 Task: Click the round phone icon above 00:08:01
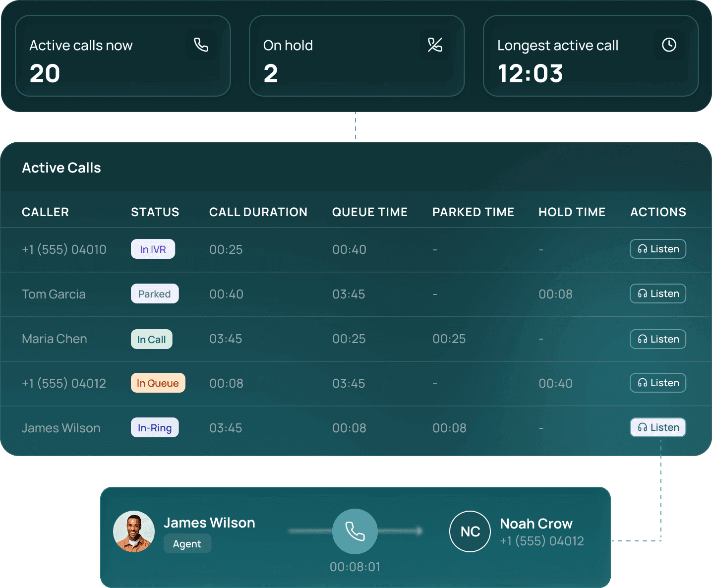(x=355, y=531)
